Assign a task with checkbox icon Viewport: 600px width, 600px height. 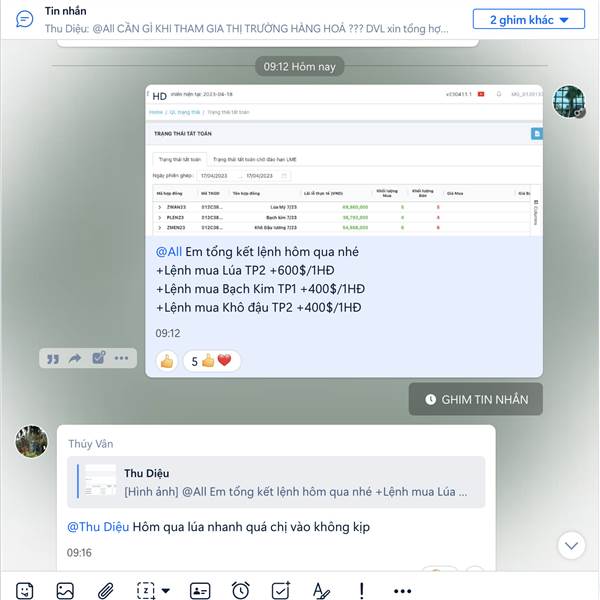pyautogui.click(x=281, y=590)
